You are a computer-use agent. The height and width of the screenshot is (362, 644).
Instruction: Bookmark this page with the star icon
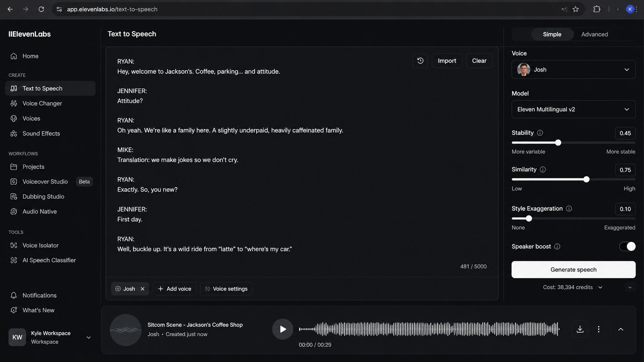click(575, 9)
